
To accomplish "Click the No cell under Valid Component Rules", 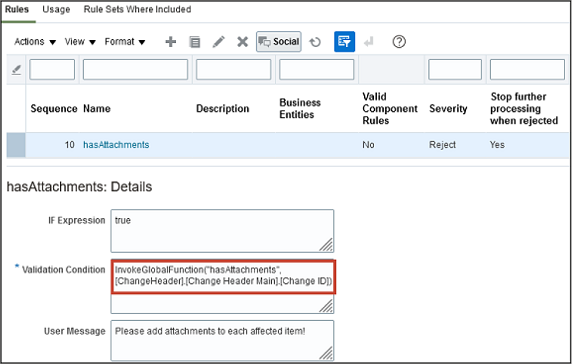I will click(x=368, y=145).
